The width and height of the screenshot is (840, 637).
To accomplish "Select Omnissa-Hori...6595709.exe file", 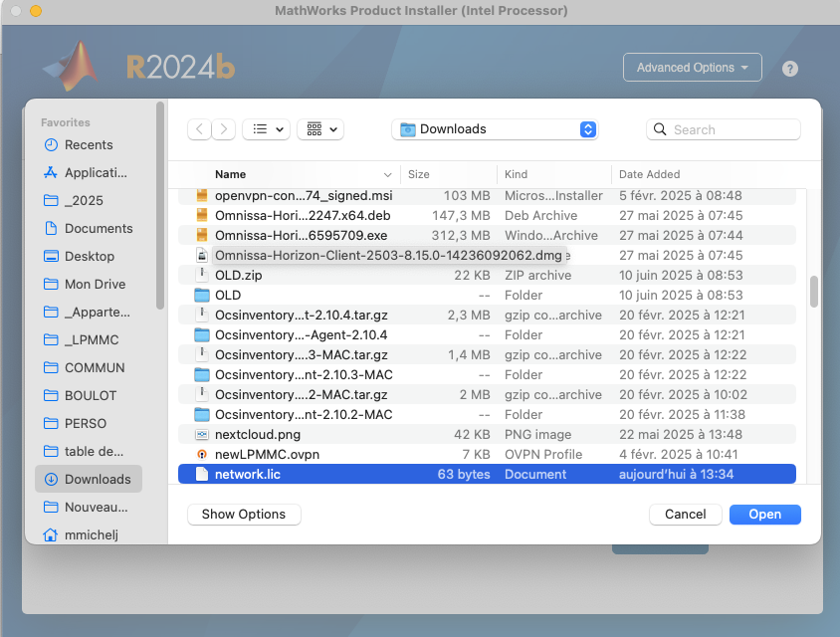I will pos(487,235).
